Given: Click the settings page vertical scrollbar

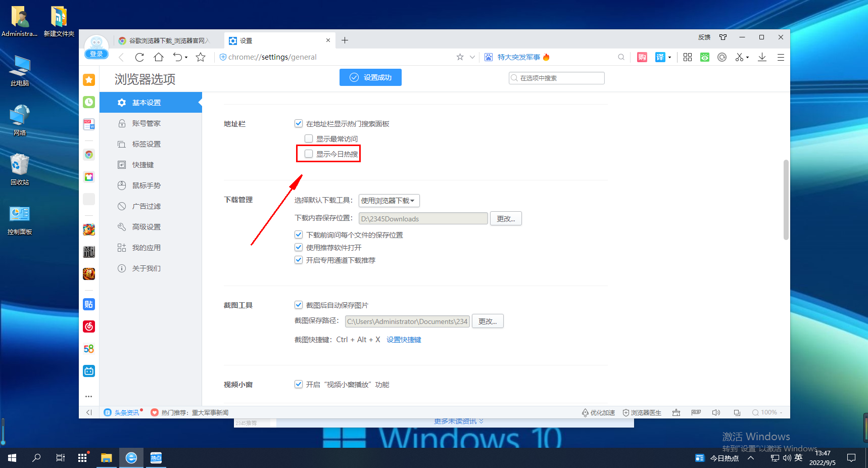Looking at the screenshot, I should pos(786,200).
